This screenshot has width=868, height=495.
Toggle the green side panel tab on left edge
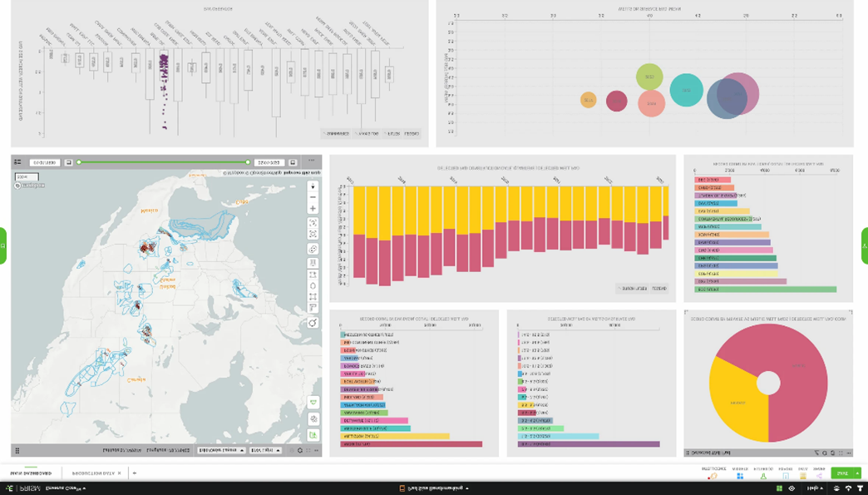3,246
